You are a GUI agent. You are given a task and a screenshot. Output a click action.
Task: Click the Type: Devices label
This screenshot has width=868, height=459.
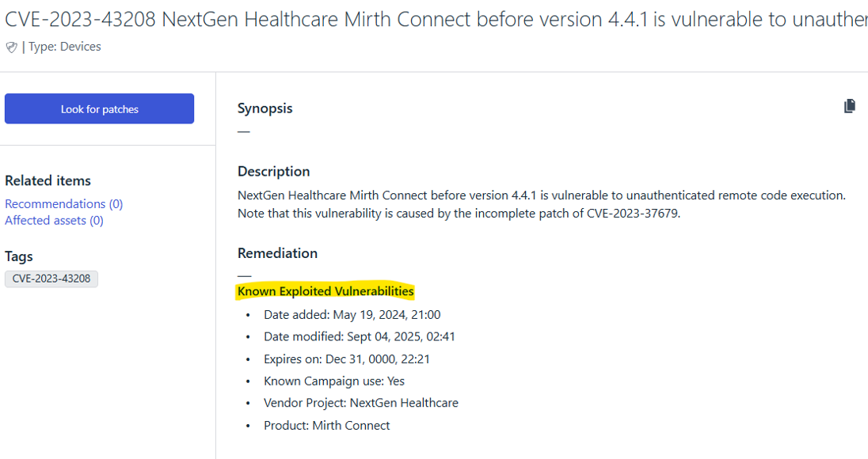(65, 47)
